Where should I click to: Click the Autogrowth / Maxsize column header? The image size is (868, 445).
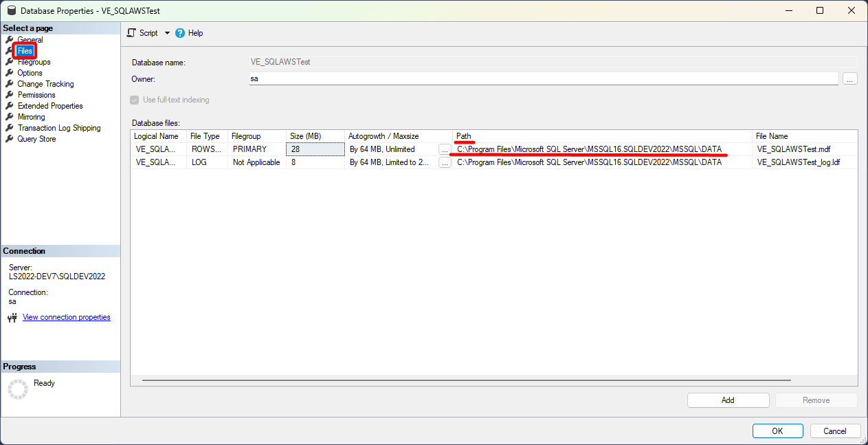click(x=399, y=136)
